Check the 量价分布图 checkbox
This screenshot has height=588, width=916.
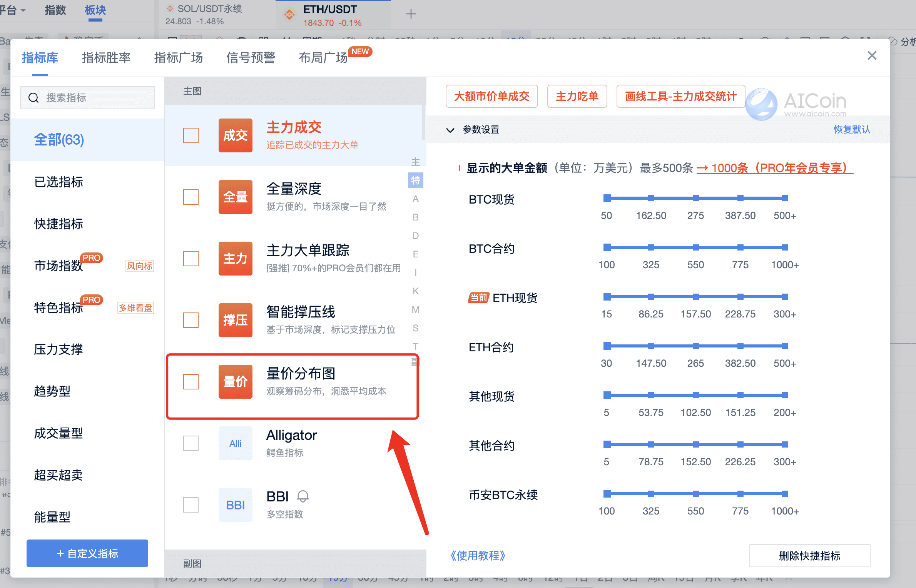pos(191,381)
